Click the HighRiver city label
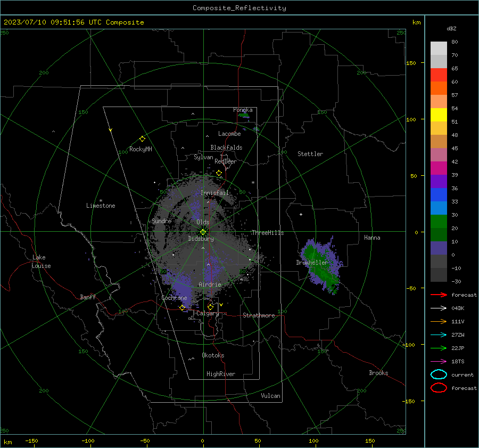Screen dimensions: 479x448 [x=221, y=374]
